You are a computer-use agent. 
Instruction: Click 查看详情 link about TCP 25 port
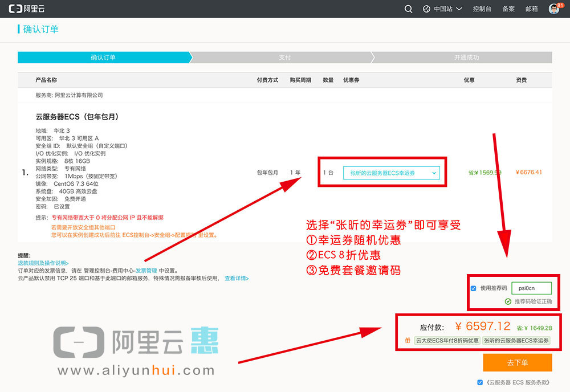pyautogui.click(x=236, y=279)
